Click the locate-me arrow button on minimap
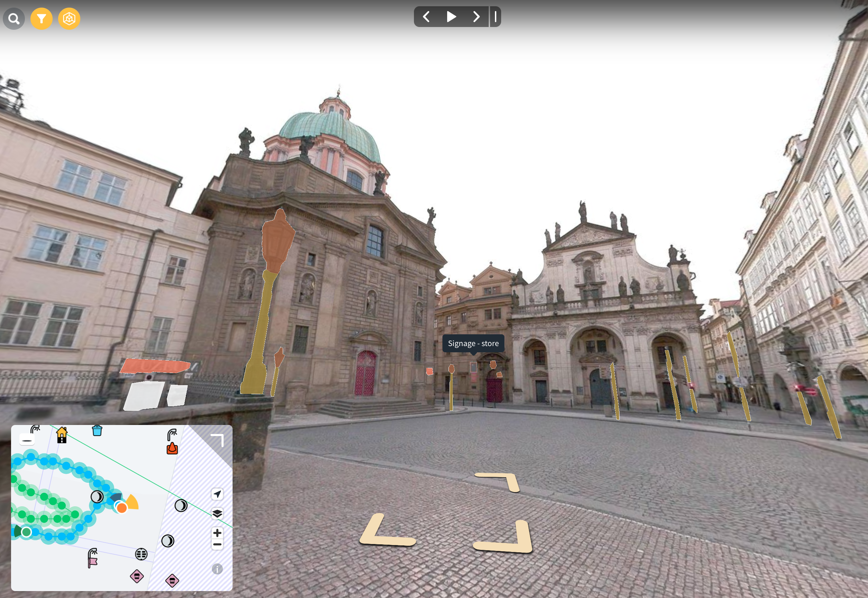 click(x=217, y=494)
